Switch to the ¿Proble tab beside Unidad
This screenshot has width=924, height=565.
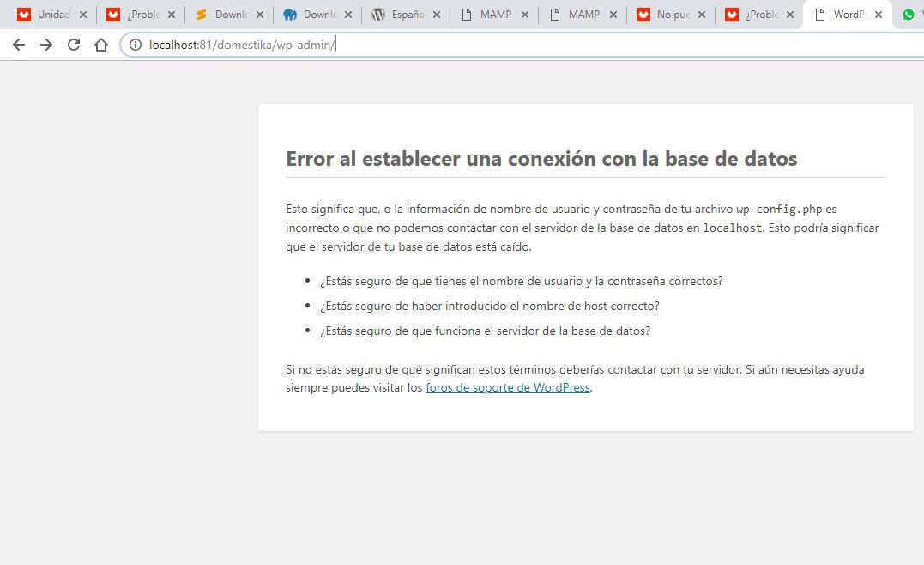[x=142, y=15]
